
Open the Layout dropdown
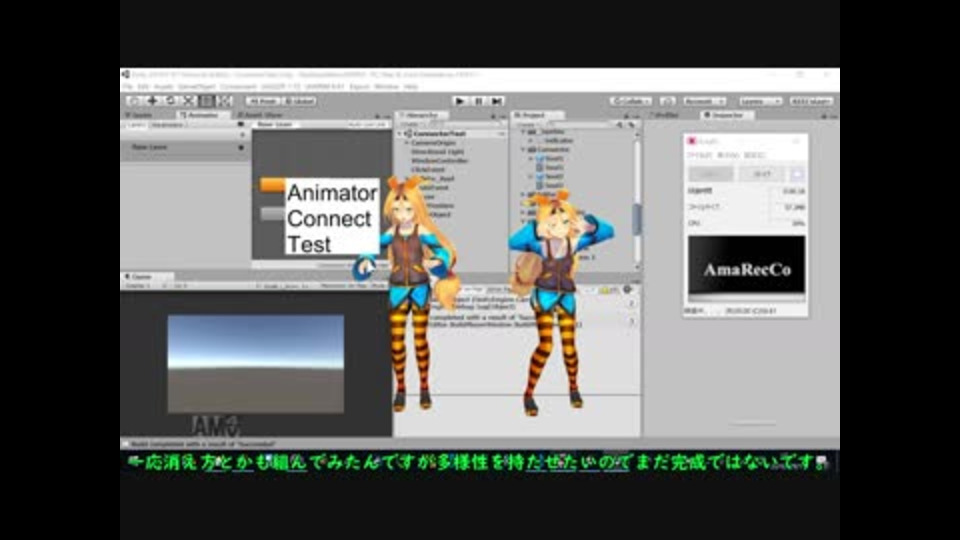(811, 101)
